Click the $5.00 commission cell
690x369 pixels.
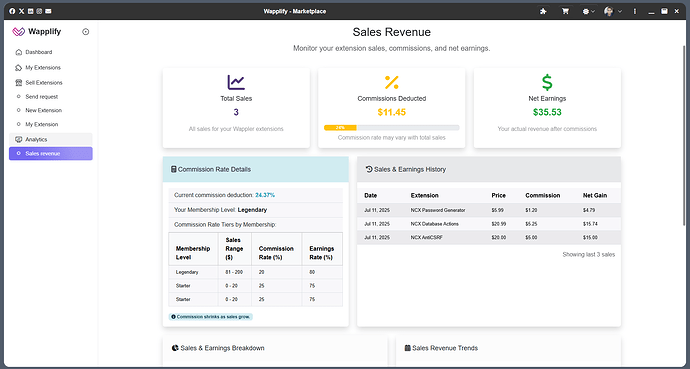[x=531, y=237]
